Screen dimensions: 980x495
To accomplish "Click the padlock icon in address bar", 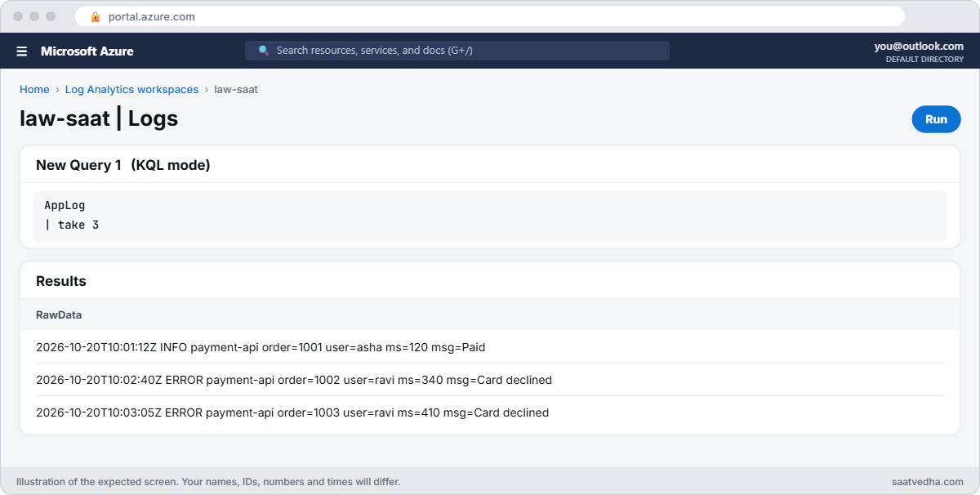I will (x=96, y=16).
